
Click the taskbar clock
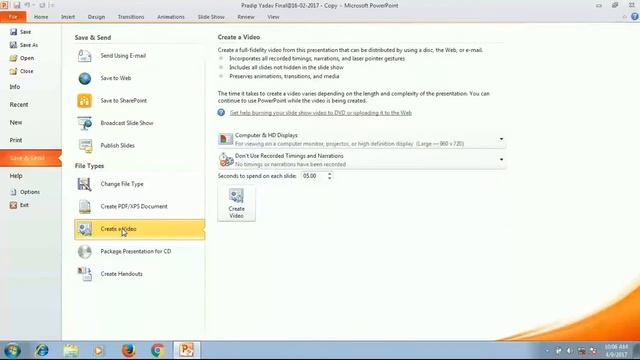(x=616, y=351)
